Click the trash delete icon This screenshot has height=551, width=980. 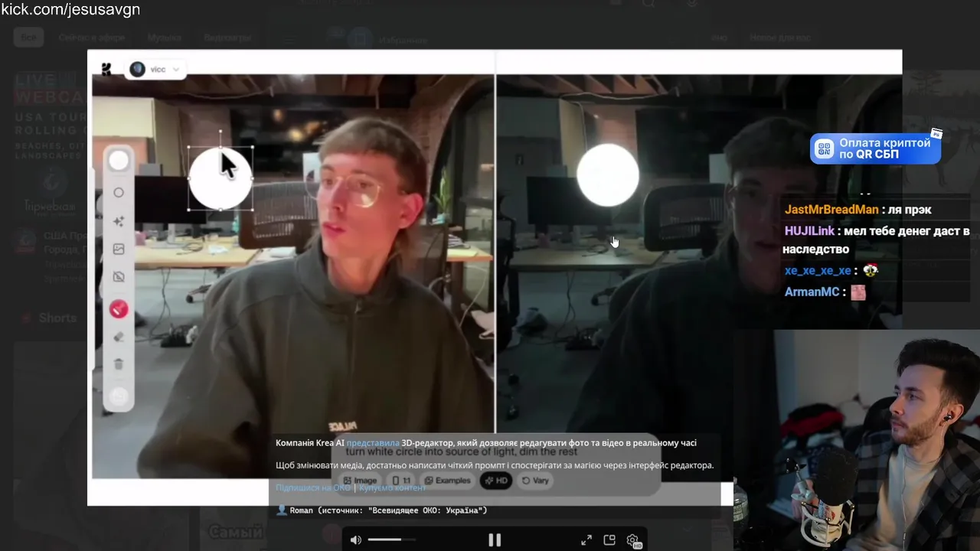click(x=119, y=364)
